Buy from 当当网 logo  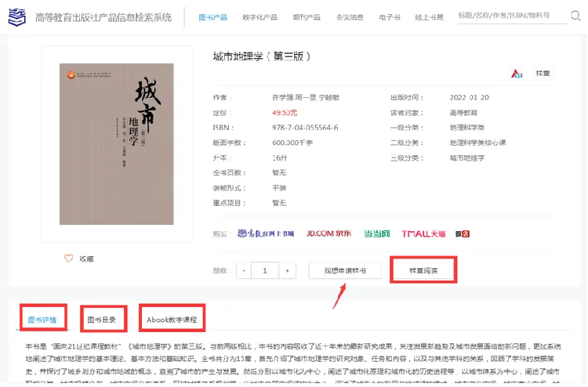click(377, 233)
